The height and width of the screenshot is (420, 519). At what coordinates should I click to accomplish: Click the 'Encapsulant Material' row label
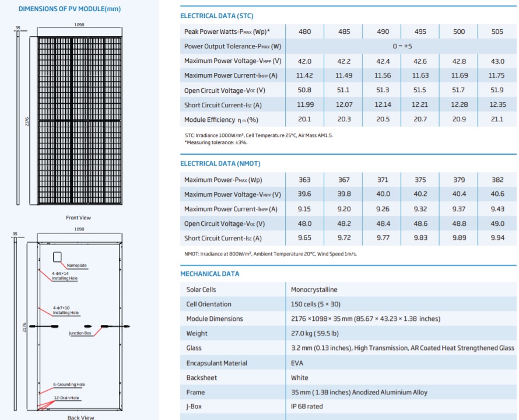click(217, 363)
